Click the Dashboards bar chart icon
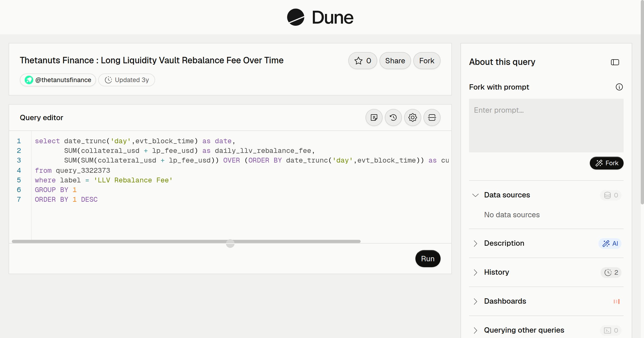 pyautogui.click(x=616, y=301)
